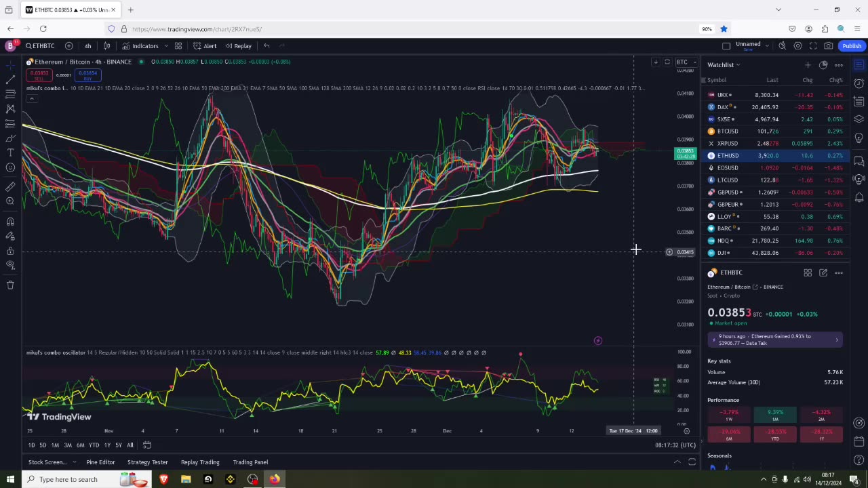Set the date range to YTD
Image resolution: width=868 pixels, height=488 pixels.
[94, 445]
